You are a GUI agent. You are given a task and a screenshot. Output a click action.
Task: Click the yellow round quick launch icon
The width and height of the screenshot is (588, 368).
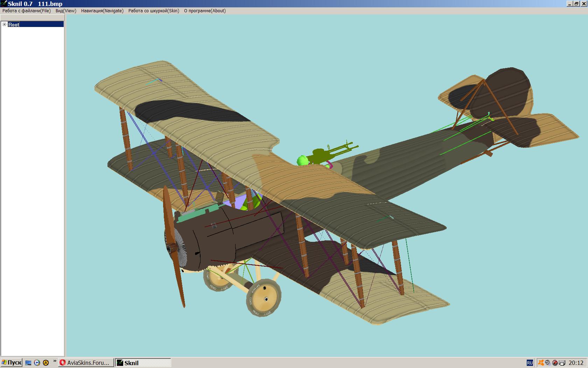pos(45,363)
